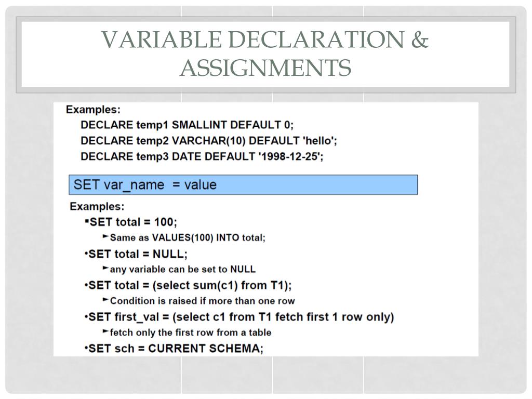532x399 pixels.
Task: Click the first 'Examples:' heading
Action: coord(93,110)
